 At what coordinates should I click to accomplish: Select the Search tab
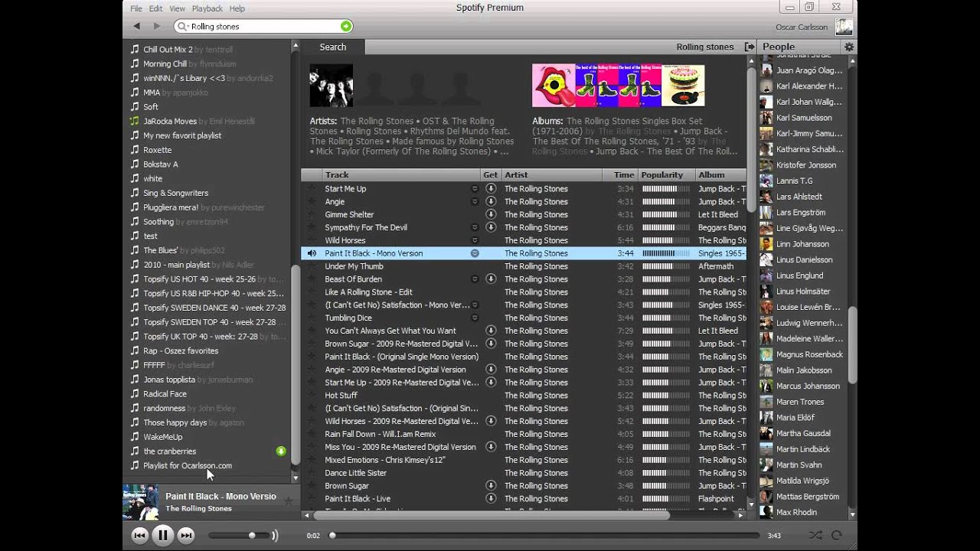point(333,47)
